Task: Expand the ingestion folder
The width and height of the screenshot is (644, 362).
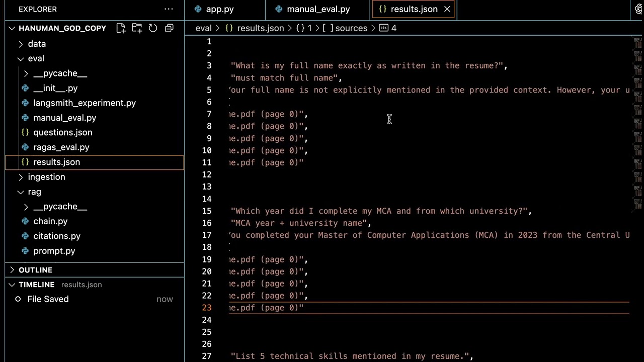Action: pos(21,177)
